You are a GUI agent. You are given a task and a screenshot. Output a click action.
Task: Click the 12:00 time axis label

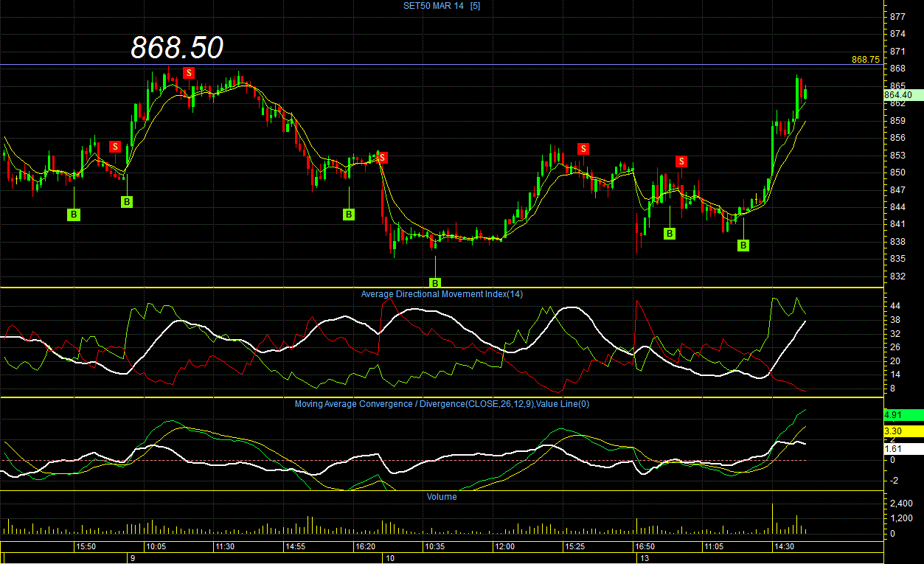(504, 547)
